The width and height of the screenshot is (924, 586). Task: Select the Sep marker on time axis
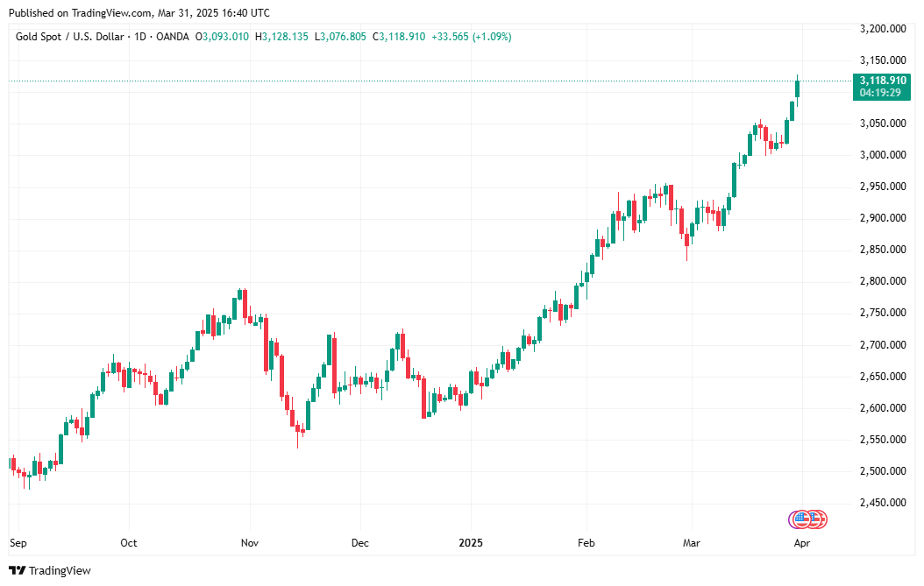pos(18,543)
